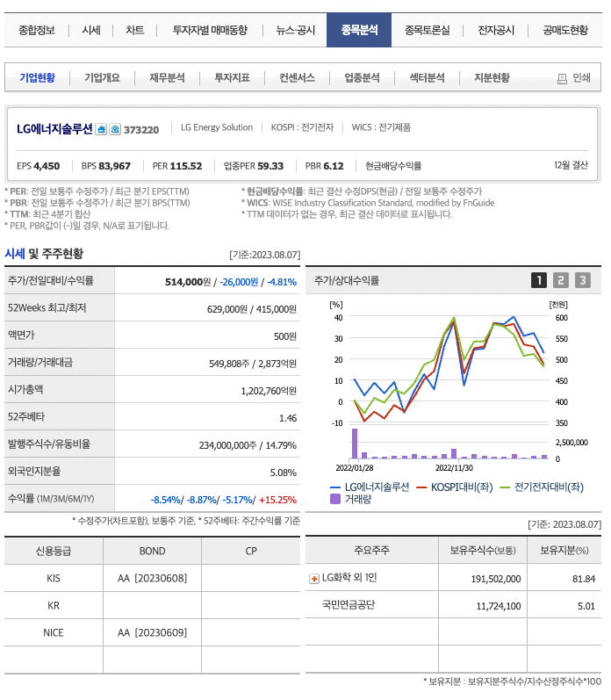Open the 종목토론실 tab
Image resolution: width=611 pixels, height=700 pixels.
pos(428,30)
